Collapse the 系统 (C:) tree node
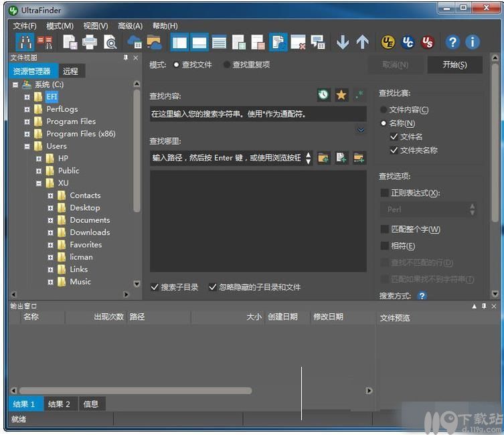The width and height of the screenshot is (504, 435). click(x=15, y=85)
